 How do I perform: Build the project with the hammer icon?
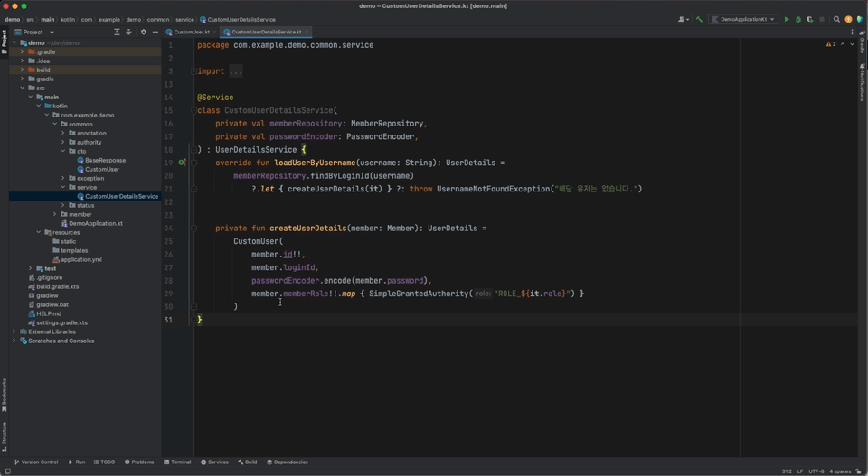[x=699, y=19]
